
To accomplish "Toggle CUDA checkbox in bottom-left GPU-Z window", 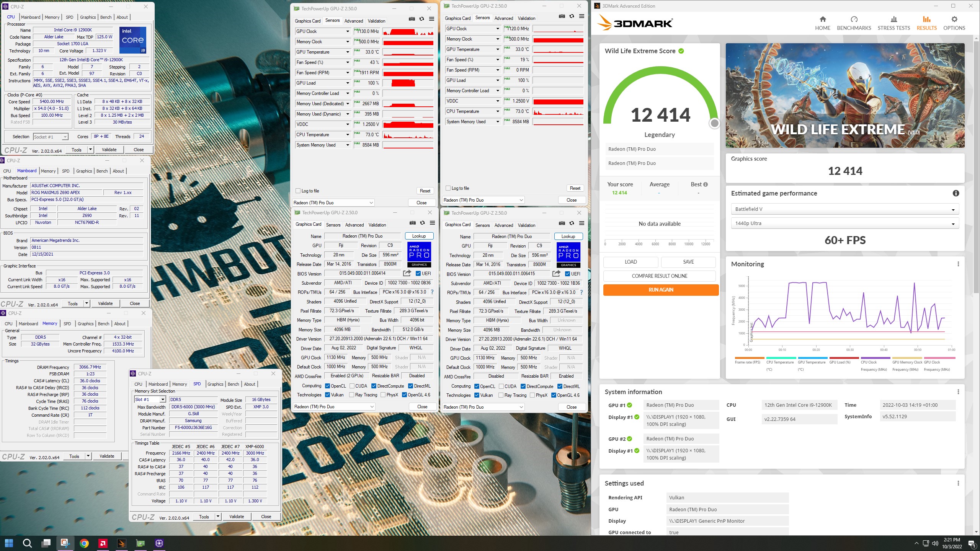I will tap(352, 386).
